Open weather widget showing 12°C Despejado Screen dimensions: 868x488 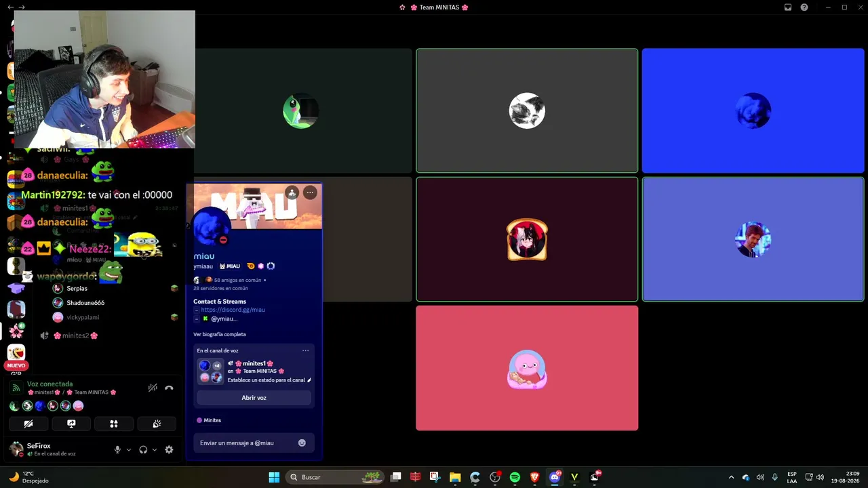(x=27, y=477)
